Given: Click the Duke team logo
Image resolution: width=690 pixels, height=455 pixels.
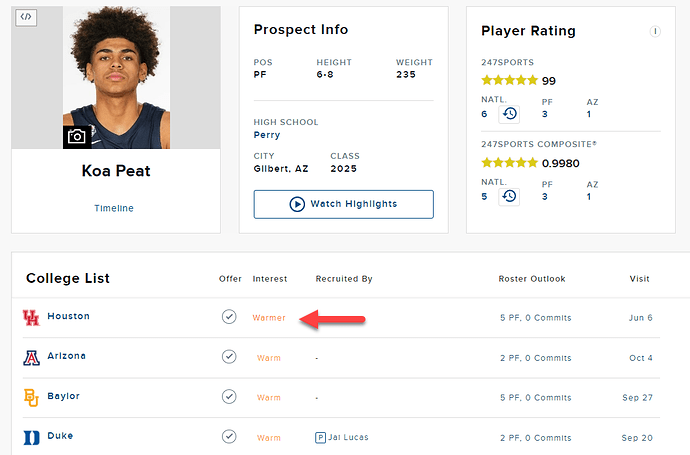Looking at the screenshot, I should (x=31, y=437).
